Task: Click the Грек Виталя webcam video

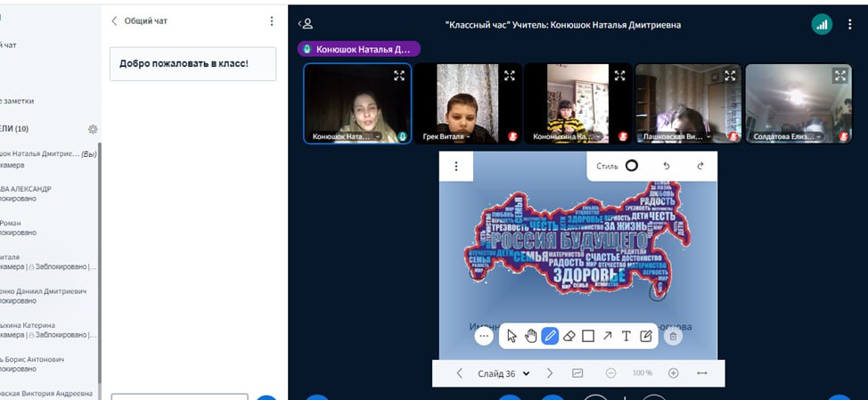Action: tap(468, 103)
